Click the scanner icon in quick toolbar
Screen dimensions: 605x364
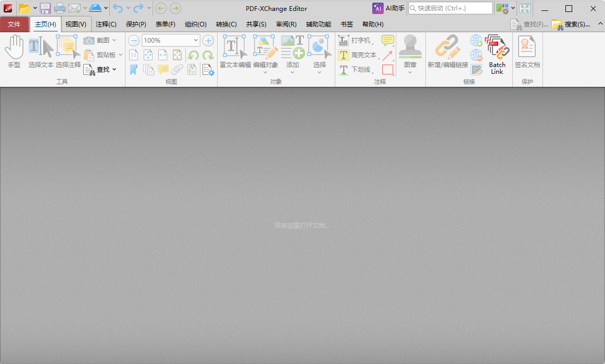pos(95,8)
